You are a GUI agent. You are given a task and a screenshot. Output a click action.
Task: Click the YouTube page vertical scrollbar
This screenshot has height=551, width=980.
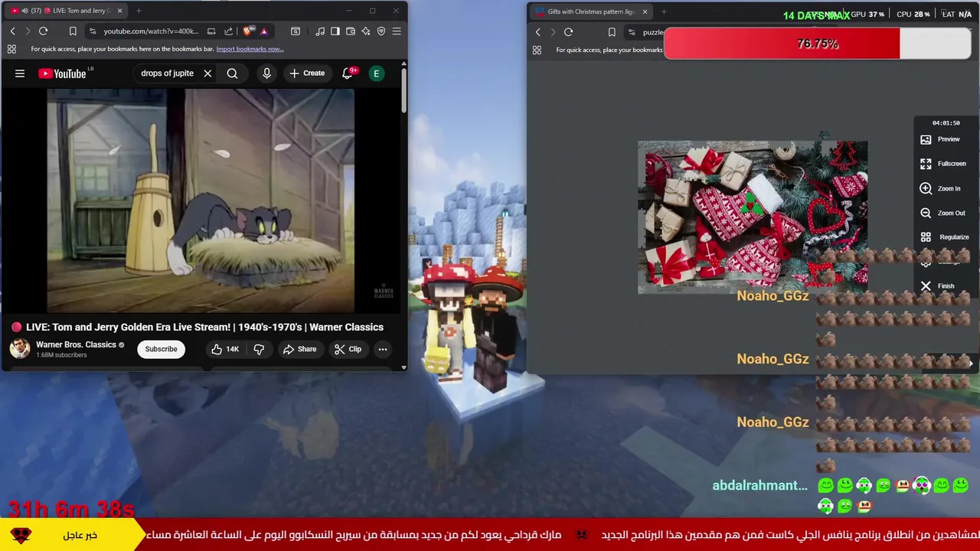[404, 92]
